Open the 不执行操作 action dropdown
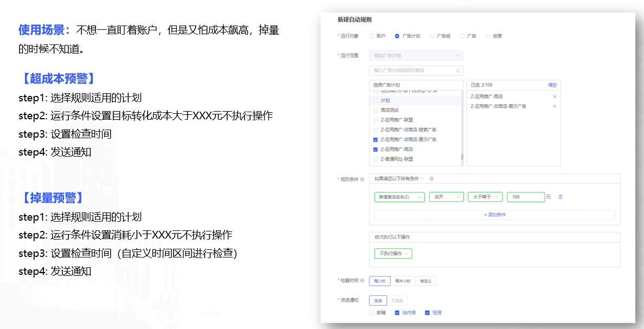The image size is (644, 329). [393, 254]
